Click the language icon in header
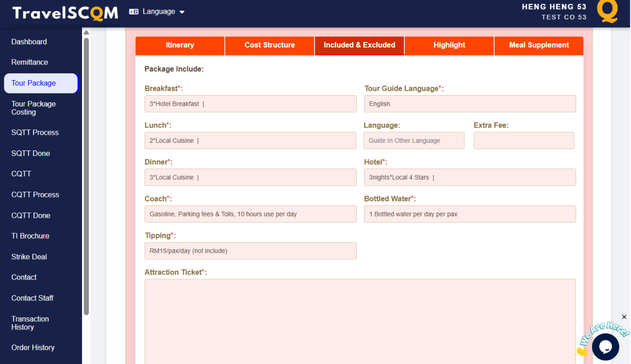The height and width of the screenshot is (364, 631). pos(134,12)
